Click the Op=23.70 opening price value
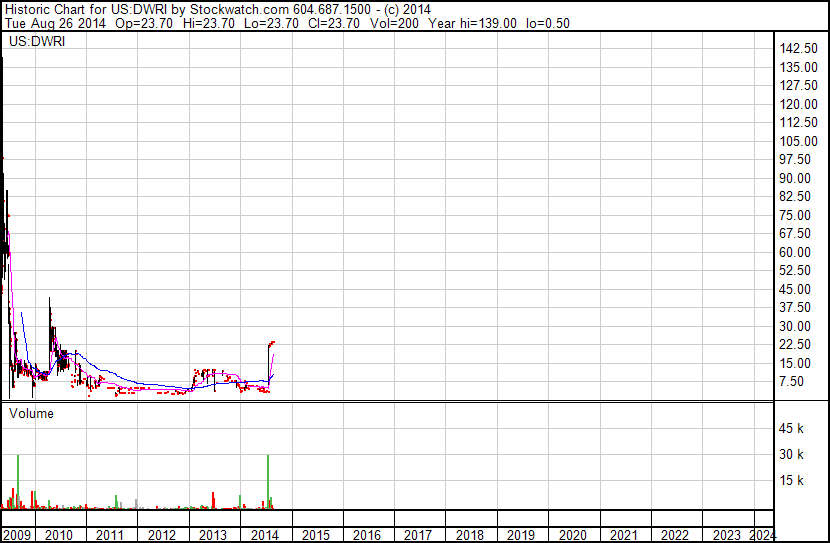The height and width of the screenshot is (543, 830). (x=143, y=24)
